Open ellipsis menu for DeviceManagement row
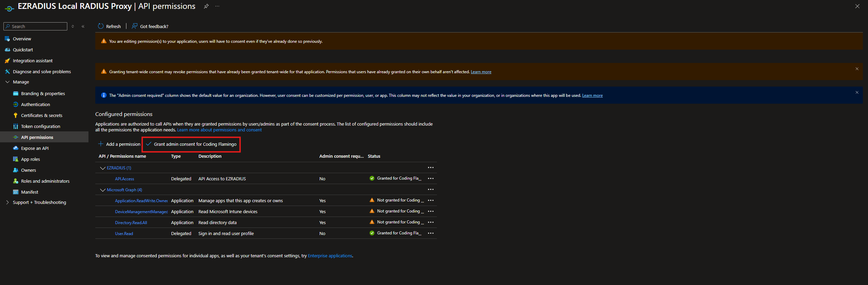Viewport: 868px width, 285px height. coord(431,211)
